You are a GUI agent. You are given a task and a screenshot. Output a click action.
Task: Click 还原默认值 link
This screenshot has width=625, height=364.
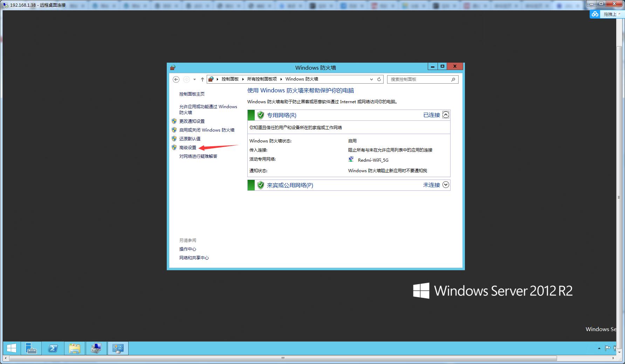[190, 139]
